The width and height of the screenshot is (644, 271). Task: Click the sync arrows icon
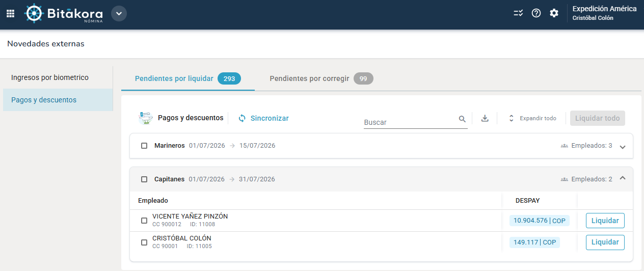(x=243, y=118)
